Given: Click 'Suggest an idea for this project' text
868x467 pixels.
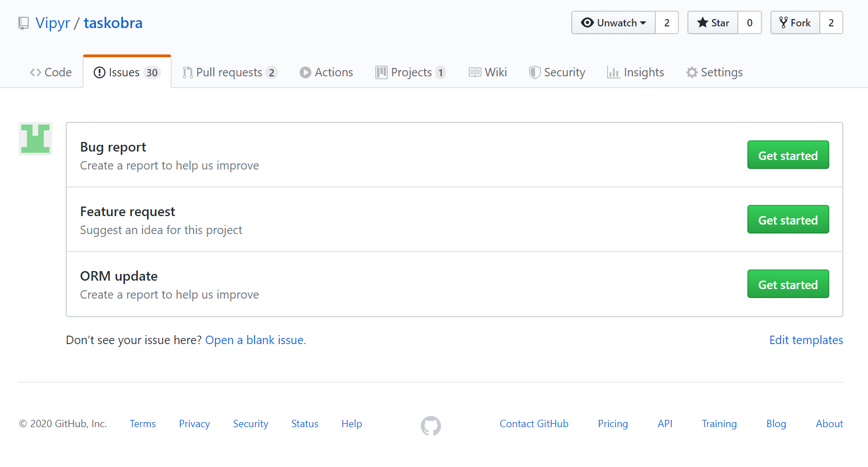Looking at the screenshot, I should coord(161,230).
